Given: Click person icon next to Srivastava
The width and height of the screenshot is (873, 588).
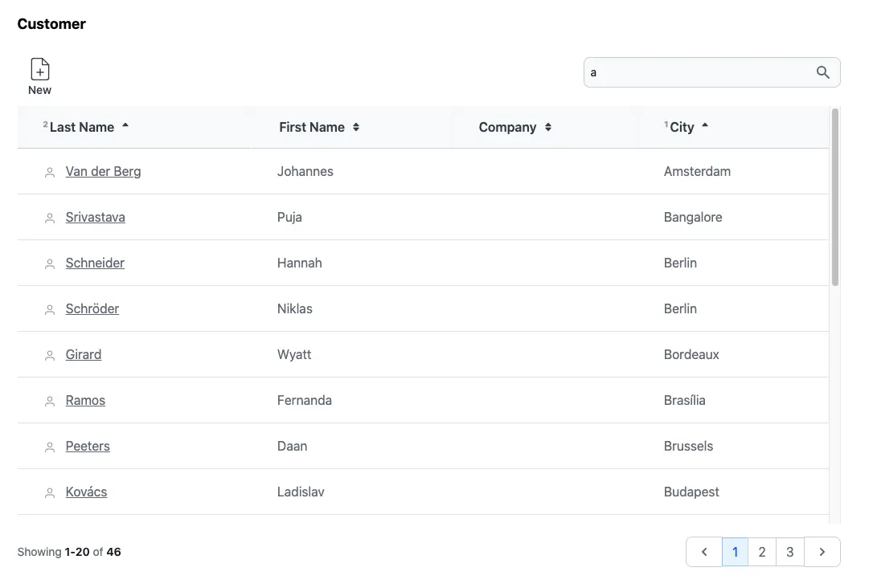Looking at the screenshot, I should tap(50, 218).
